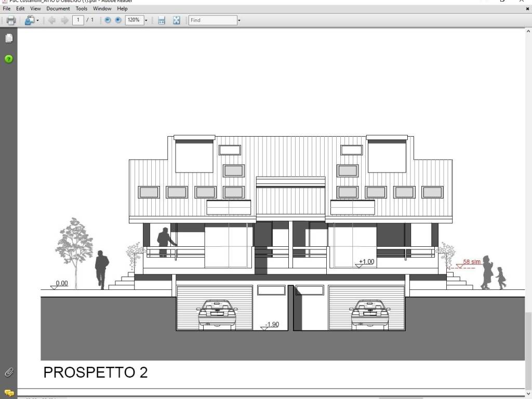Click the Print icon in the toolbar

pos(10,20)
